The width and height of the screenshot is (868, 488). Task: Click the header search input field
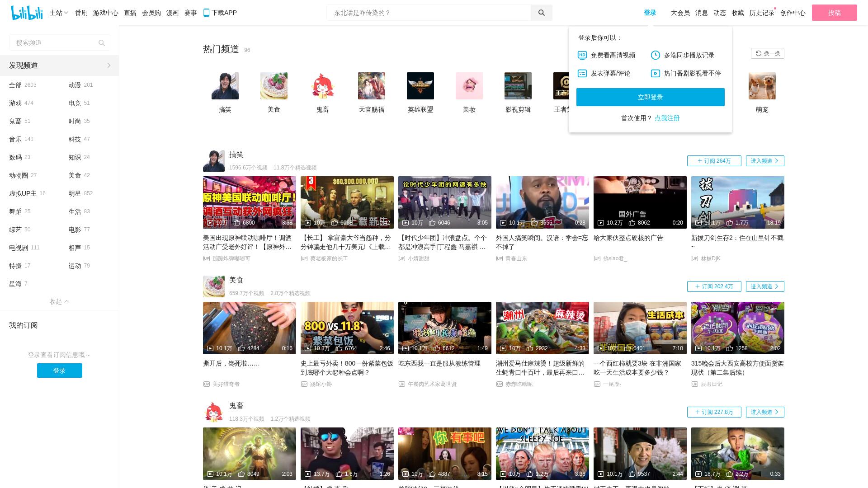(429, 13)
